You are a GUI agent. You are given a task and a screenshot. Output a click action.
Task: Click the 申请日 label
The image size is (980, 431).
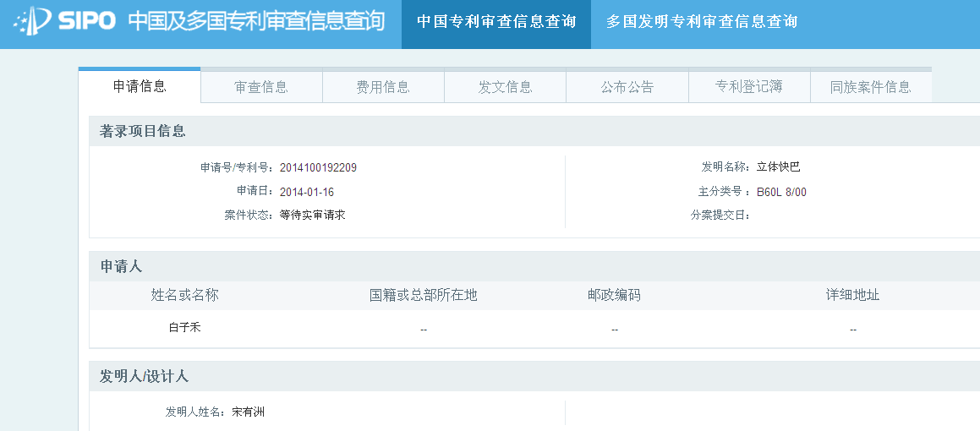click(x=255, y=191)
